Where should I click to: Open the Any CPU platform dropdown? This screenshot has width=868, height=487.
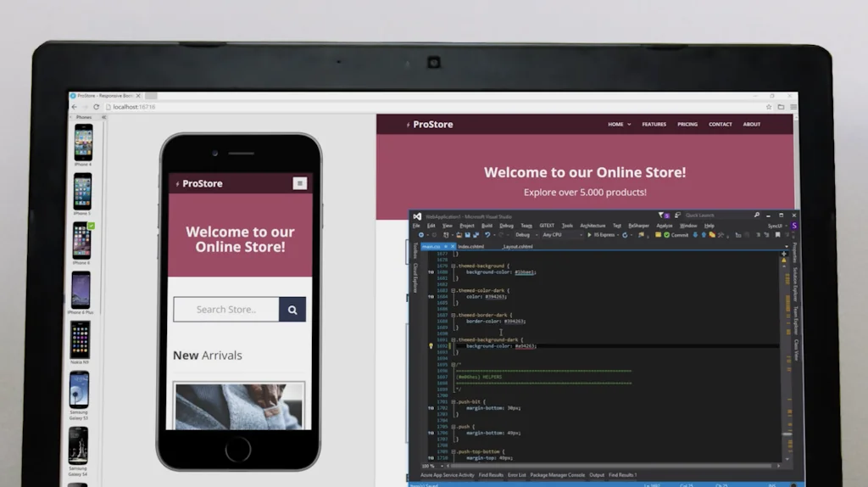coord(563,235)
